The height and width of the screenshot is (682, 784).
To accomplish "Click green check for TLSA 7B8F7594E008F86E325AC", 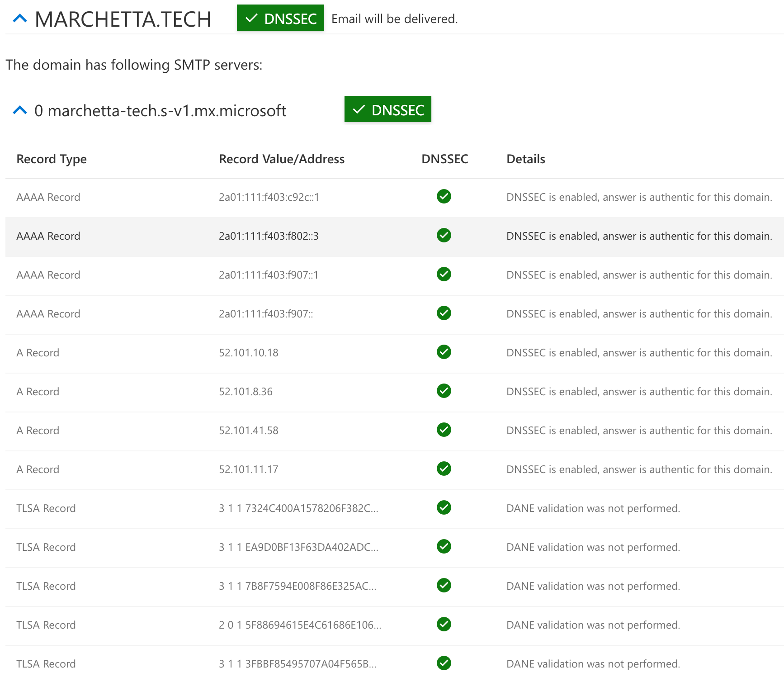I will (x=444, y=585).
